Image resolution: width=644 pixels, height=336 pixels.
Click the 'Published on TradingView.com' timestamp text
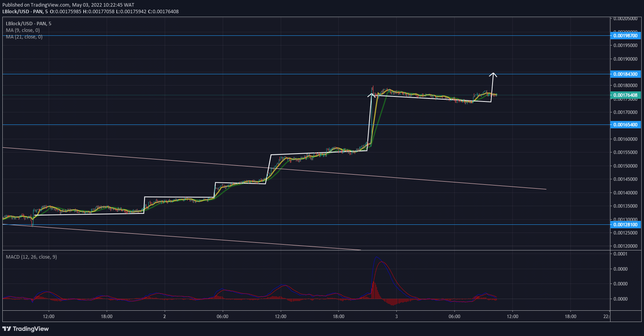tap(68, 5)
